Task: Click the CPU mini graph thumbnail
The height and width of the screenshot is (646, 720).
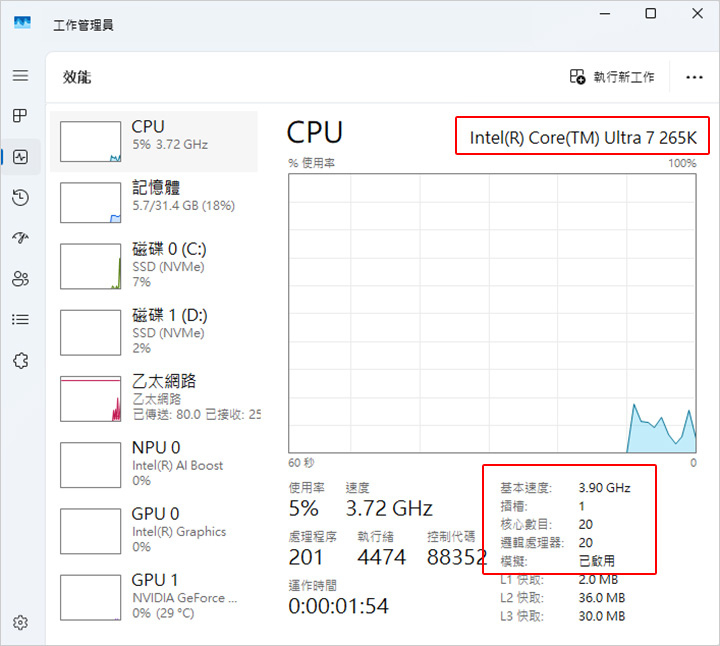Action: click(x=90, y=141)
